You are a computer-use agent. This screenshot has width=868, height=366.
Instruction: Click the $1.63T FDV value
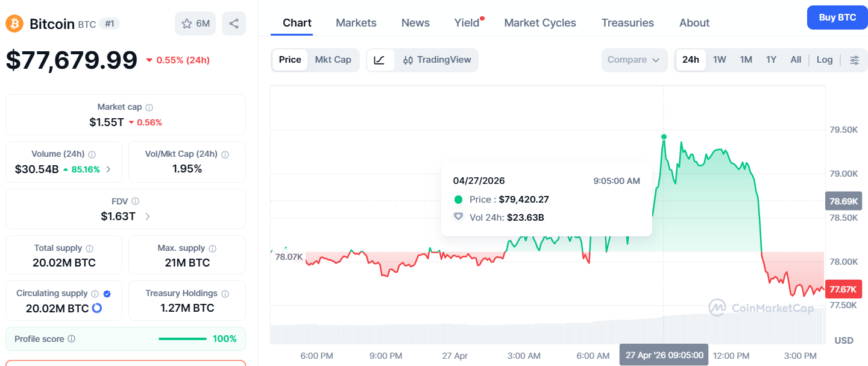tap(118, 216)
